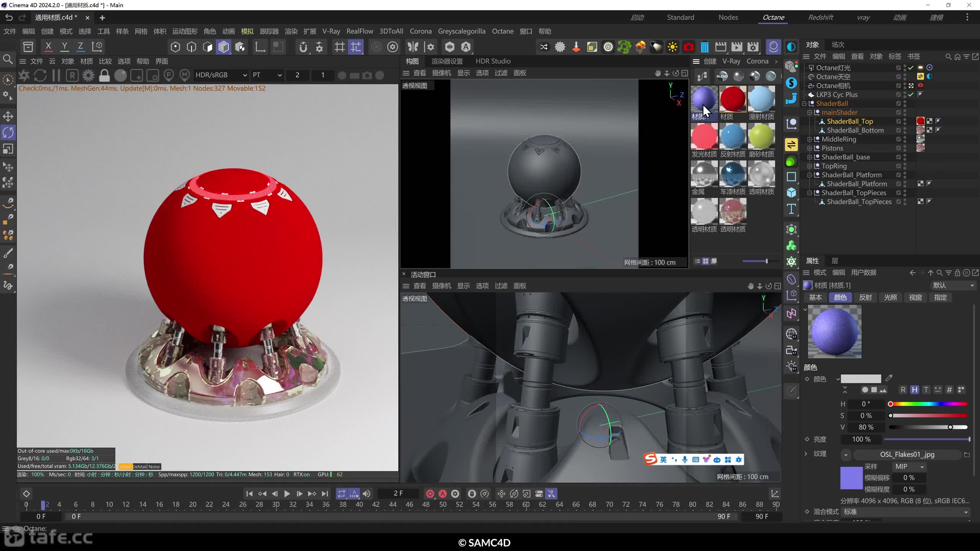Jump to the timeline start
The width and height of the screenshot is (980, 551).
pos(249,494)
